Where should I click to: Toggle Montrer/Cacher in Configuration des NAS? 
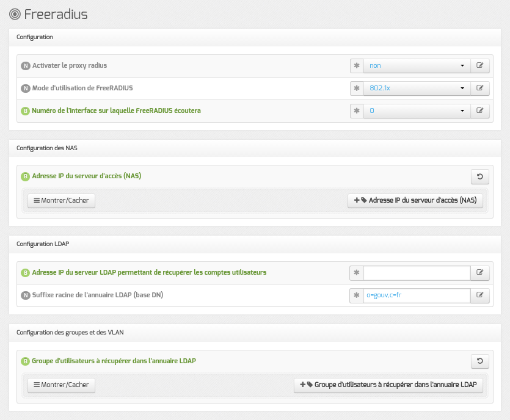pyautogui.click(x=61, y=201)
